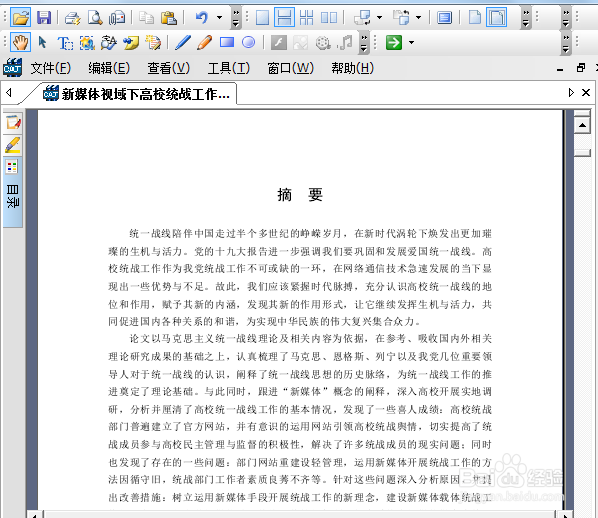Click the yellow note annotation tool
598x518 pixels.
click(131, 43)
